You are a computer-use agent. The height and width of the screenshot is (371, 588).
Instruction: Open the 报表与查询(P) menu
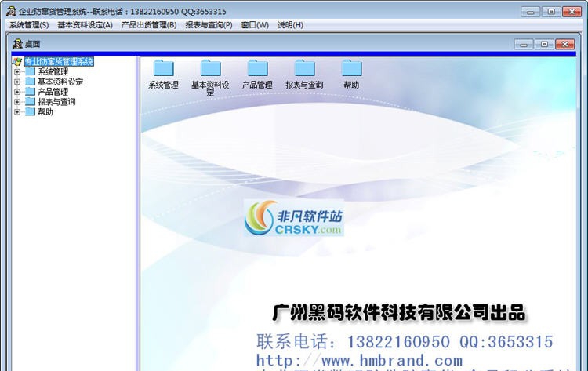tap(209, 25)
